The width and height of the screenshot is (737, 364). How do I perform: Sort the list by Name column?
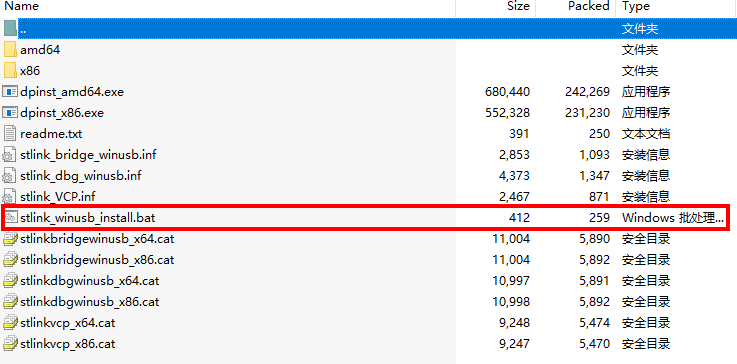(x=22, y=6)
